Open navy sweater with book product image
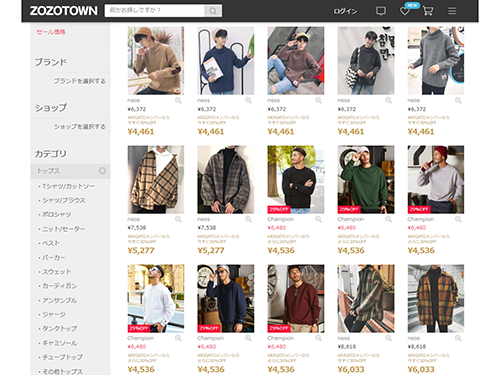 (226, 61)
